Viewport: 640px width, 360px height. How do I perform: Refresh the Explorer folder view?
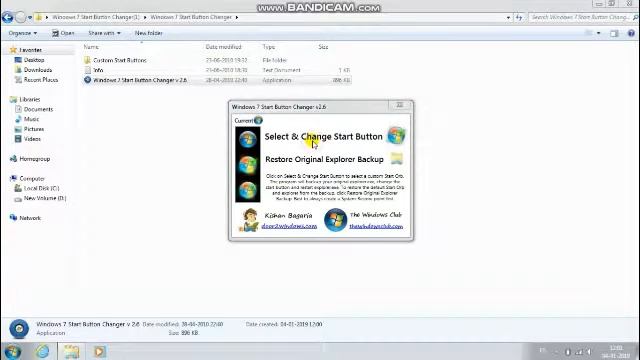click(x=519, y=18)
